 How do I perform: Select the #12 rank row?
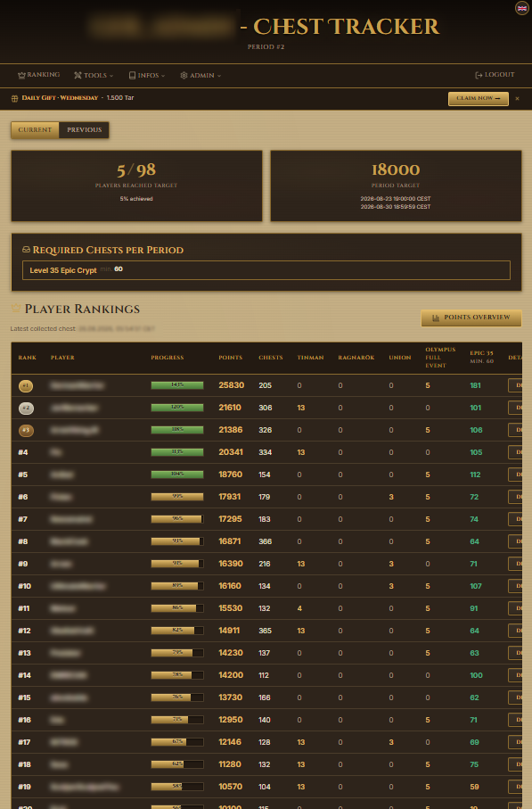(x=266, y=631)
